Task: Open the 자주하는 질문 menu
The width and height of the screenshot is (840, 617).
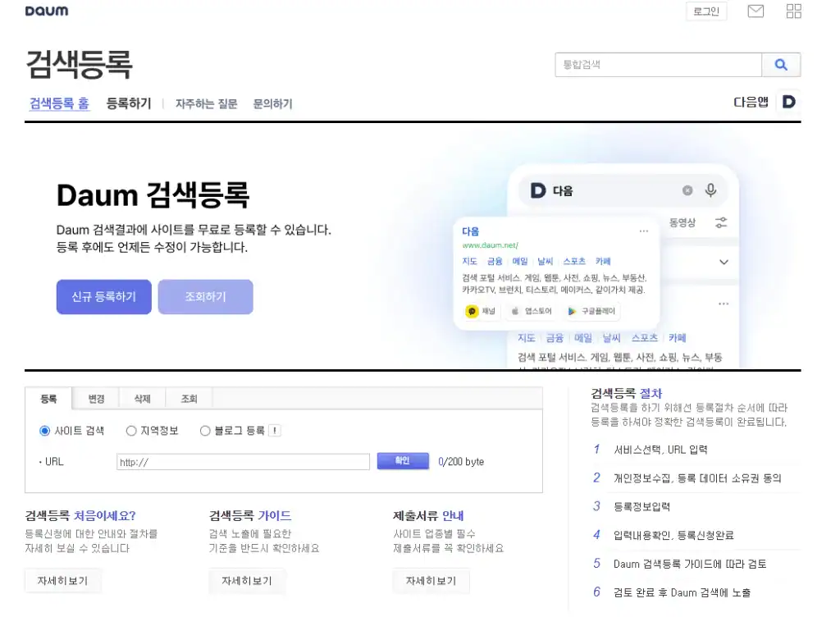Action: coord(206,104)
